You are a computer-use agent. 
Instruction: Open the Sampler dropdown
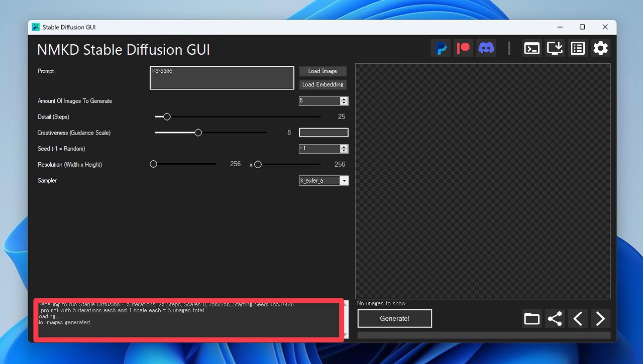[344, 180]
